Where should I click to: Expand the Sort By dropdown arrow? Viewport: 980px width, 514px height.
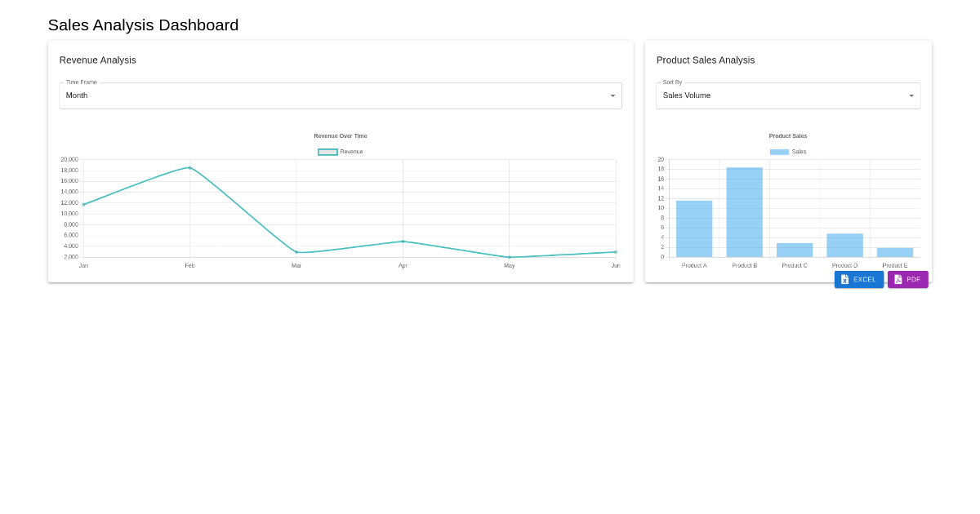(911, 95)
